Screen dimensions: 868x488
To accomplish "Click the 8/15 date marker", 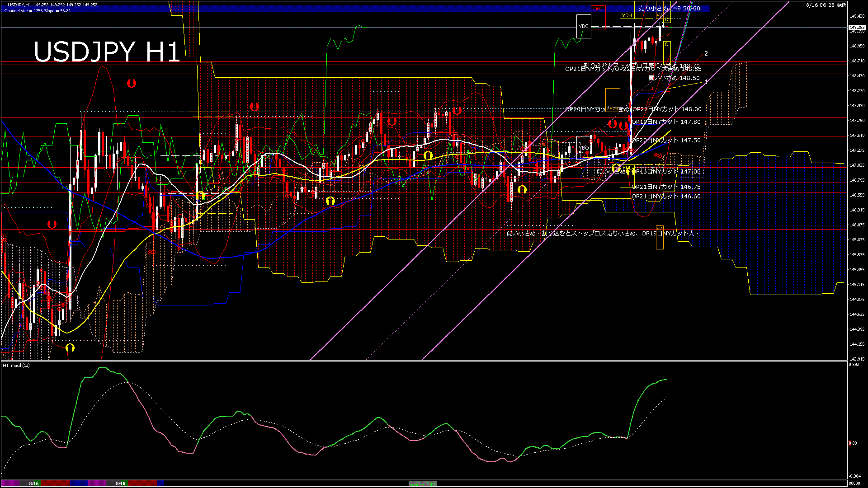I will (x=34, y=483).
